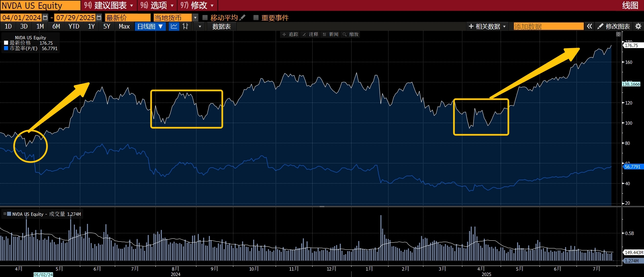644x277 pixels.
Task: Select the 1D time range
Action: tap(8, 26)
